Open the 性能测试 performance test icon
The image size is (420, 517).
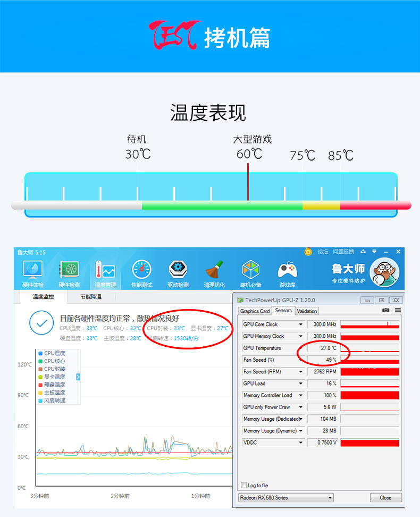[142, 274]
